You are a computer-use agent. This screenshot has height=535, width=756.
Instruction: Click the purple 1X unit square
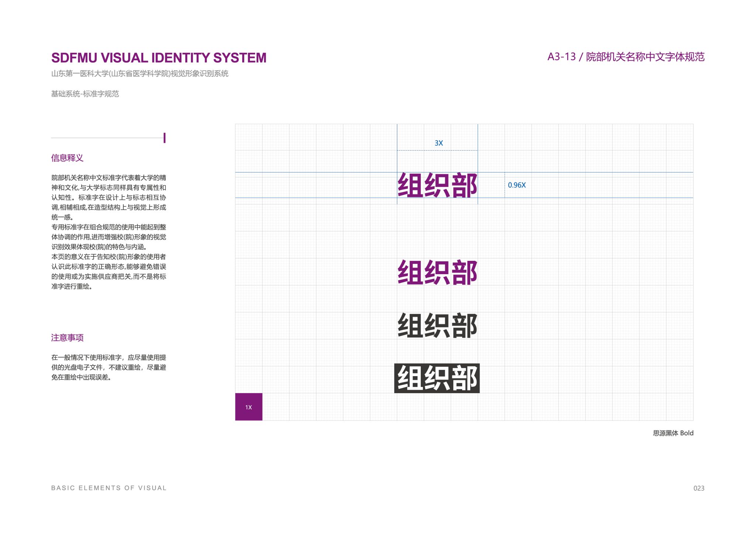[249, 407]
